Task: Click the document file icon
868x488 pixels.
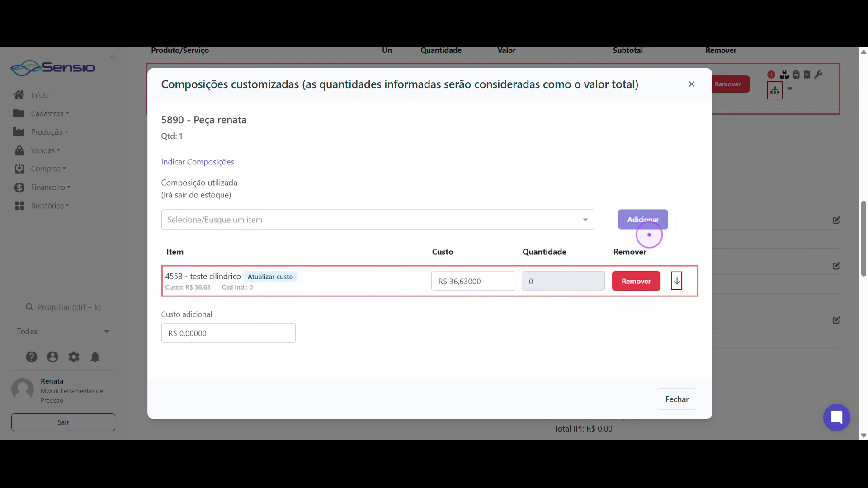Action: (797, 75)
